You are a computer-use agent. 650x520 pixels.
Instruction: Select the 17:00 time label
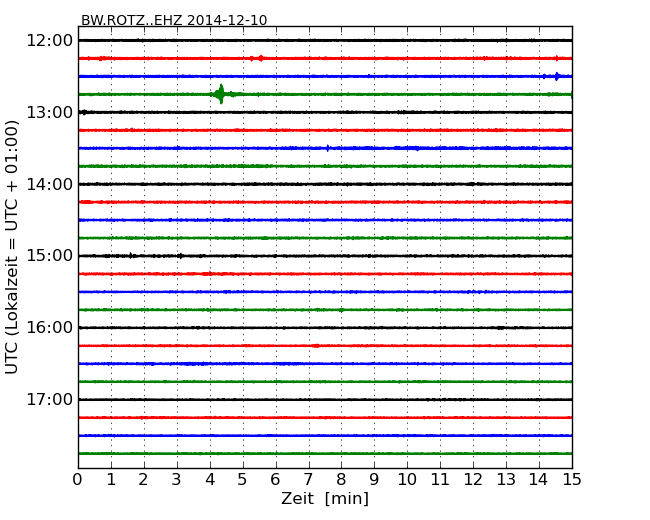click(x=49, y=400)
